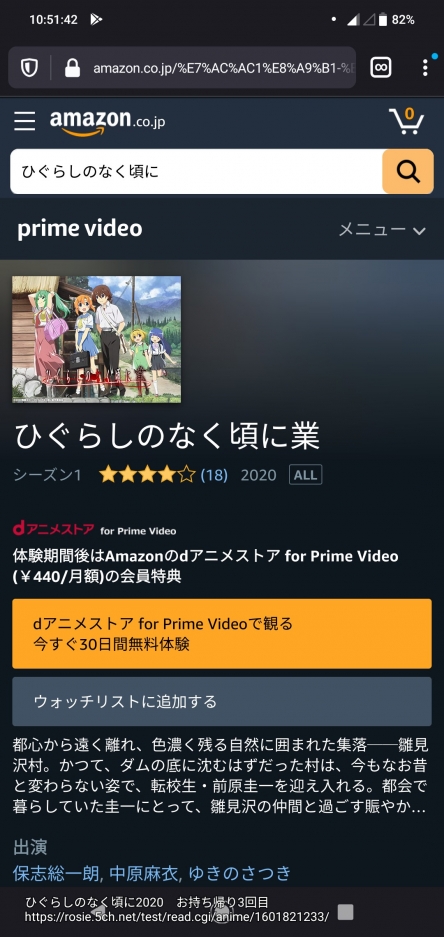Tap the padlock site security icon
444x937 pixels.
pos(72,68)
